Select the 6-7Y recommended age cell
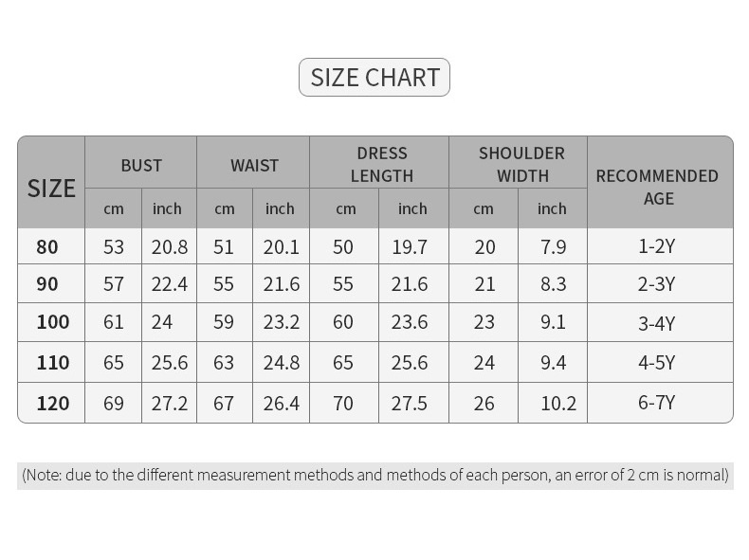This screenshot has width=749, height=560. click(x=656, y=403)
